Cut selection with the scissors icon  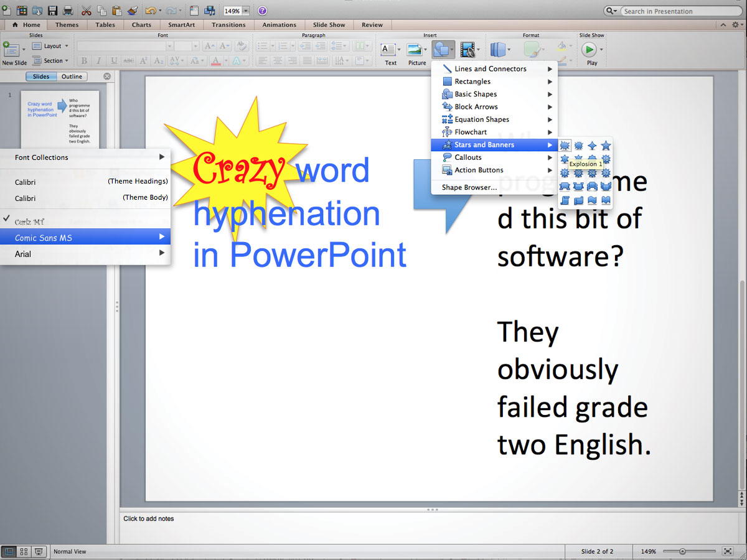[x=86, y=11]
